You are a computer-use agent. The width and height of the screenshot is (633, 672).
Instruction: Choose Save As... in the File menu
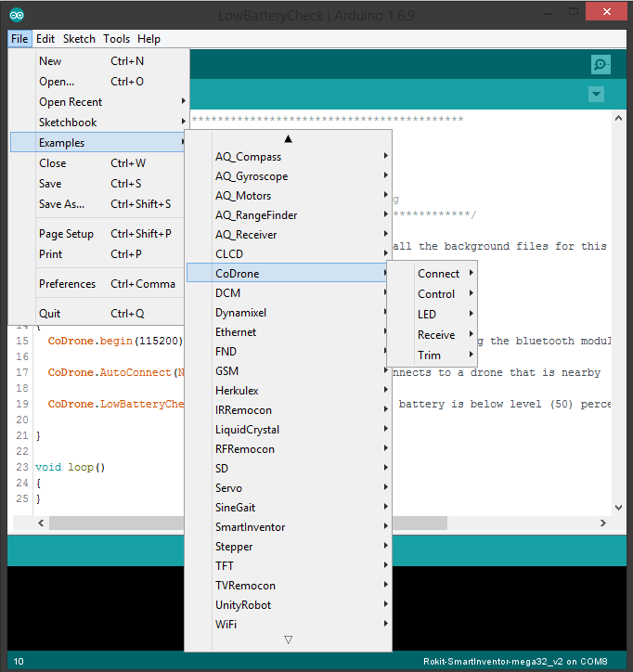[97, 204]
